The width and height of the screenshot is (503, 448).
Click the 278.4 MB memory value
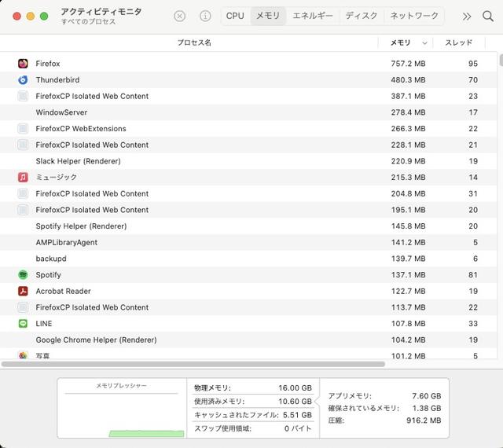click(x=408, y=112)
